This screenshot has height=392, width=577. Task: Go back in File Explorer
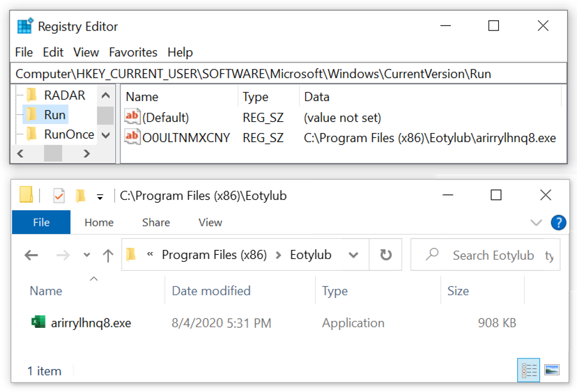click(x=31, y=255)
